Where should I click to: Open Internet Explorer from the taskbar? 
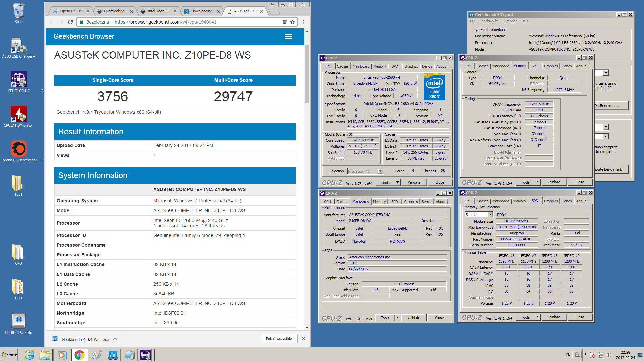tap(30, 355)
